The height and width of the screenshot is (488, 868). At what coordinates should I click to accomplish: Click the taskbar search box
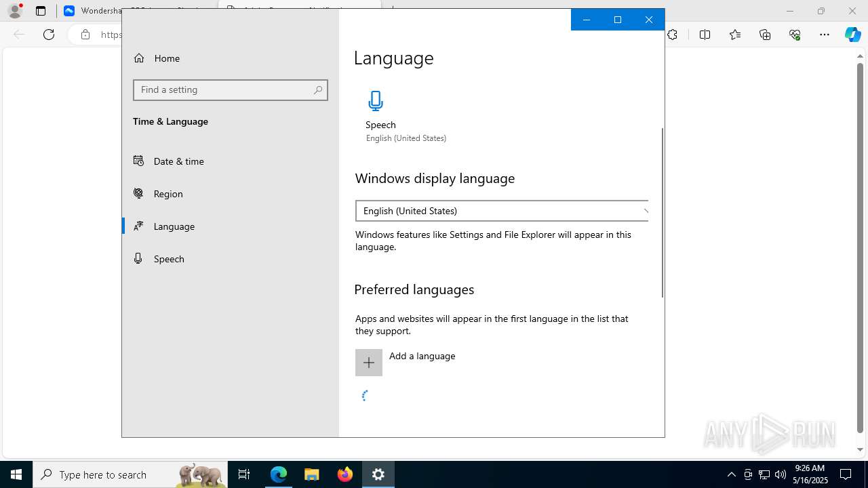[130, 474]
